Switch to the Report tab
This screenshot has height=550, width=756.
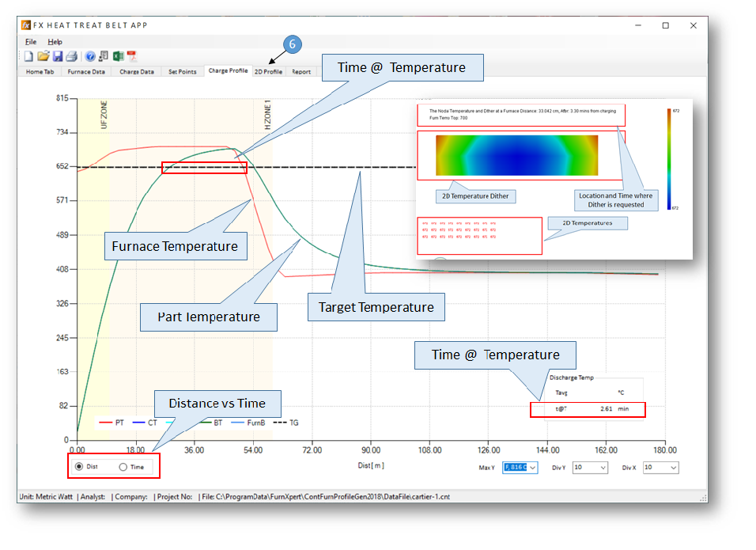(x=301, y=72)
